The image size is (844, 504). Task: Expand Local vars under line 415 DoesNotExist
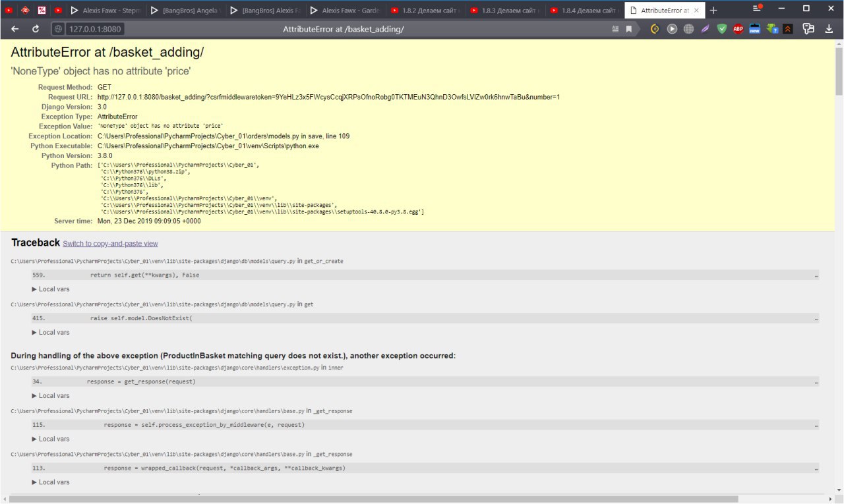point(51,333)
